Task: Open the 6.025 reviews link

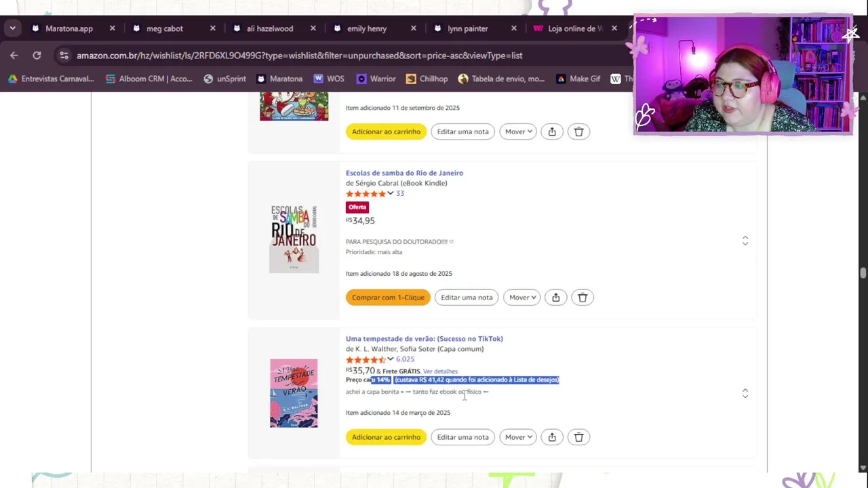Action: click(405, 359)
